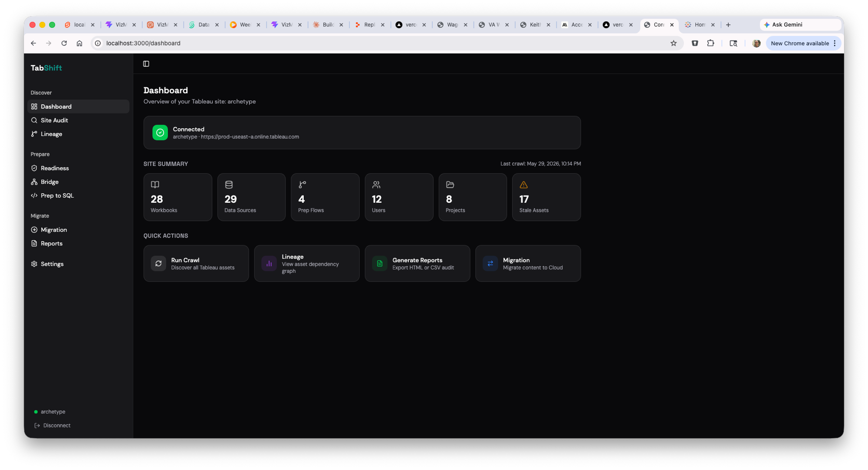
Task: Close the Wee browser tab
Action: point(258,25)
